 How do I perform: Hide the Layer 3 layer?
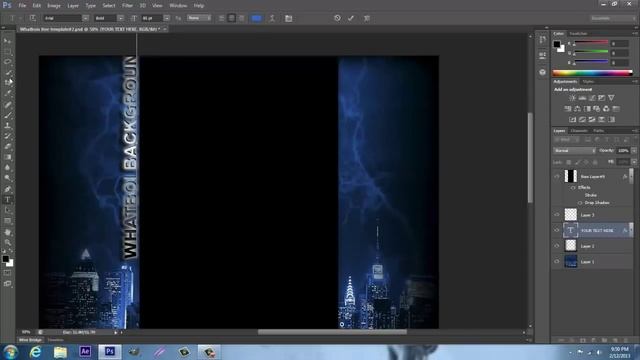pos(557,215)
